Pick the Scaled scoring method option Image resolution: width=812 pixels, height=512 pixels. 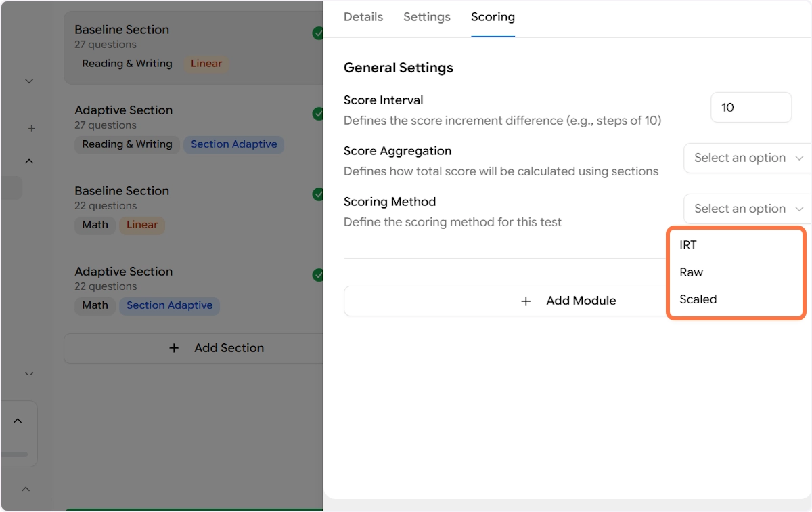(x=698, y=299)
